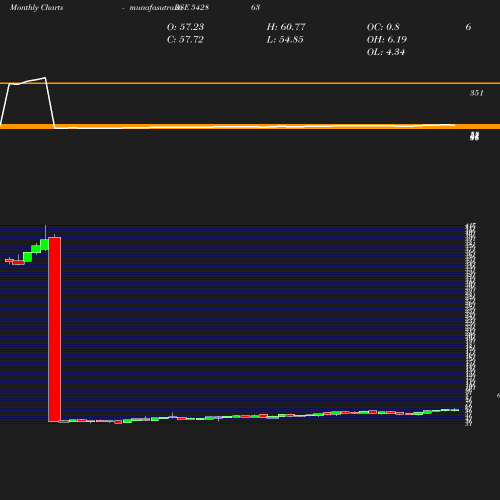
Task: Select the low price 'L: 54.85'
Action: tap(285, 40)
